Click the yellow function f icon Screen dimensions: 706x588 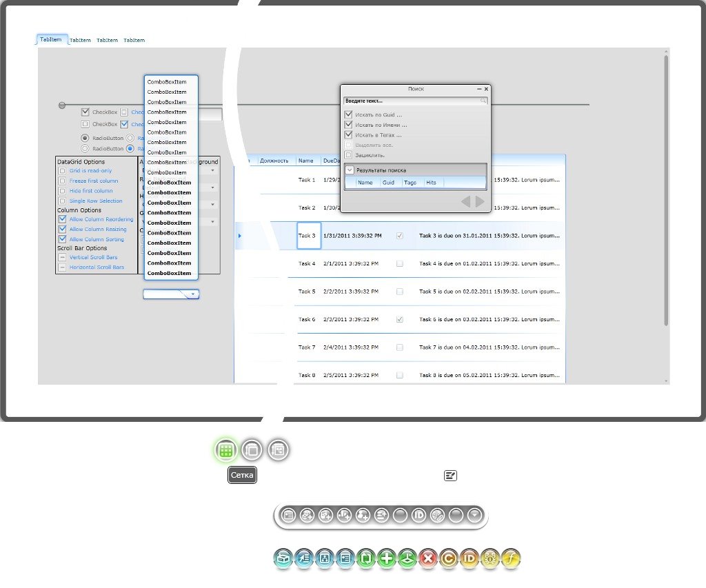pyautogui.click(x=511, y=559)
